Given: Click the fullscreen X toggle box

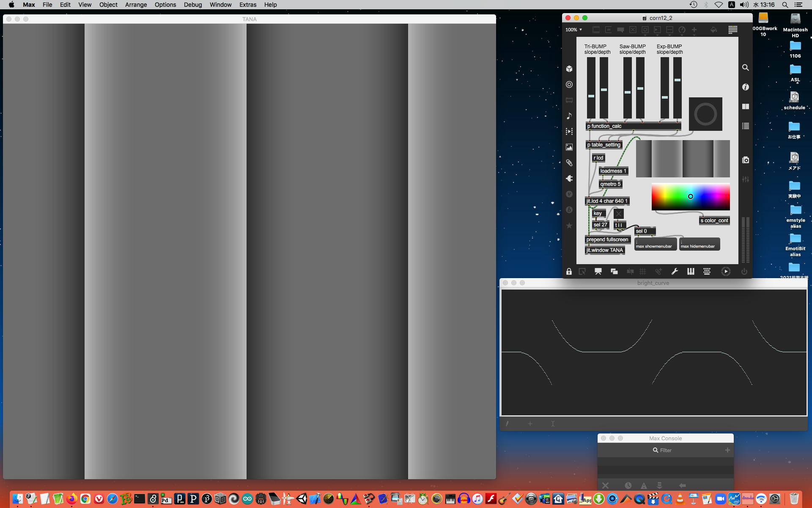Looking at the screenshot, I should (619, 214).
